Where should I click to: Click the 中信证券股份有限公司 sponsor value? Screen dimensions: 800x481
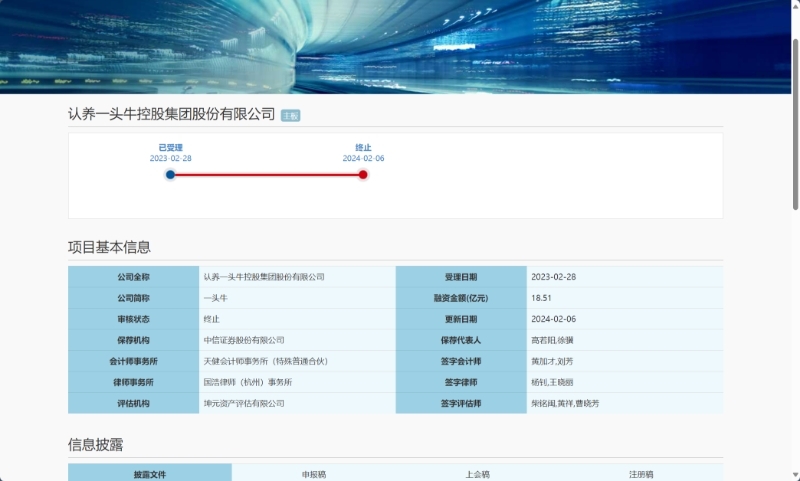pyautogui.click(x=244, y=340)
